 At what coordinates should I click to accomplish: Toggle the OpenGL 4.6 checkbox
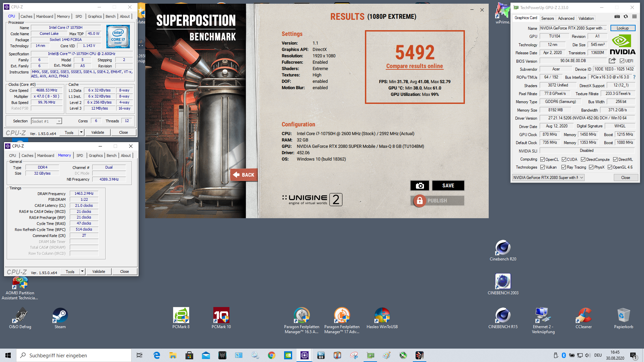click(x=610, y=167)
